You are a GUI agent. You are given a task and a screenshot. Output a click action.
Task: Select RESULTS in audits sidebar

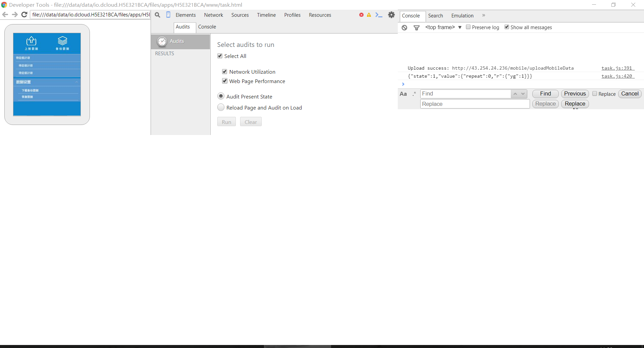164,54
